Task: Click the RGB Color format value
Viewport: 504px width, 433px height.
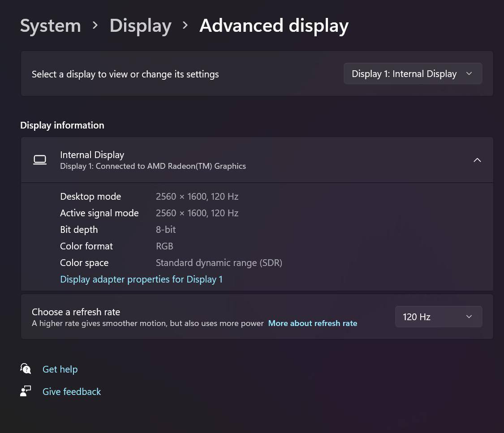Action: (x=164, y=246)
